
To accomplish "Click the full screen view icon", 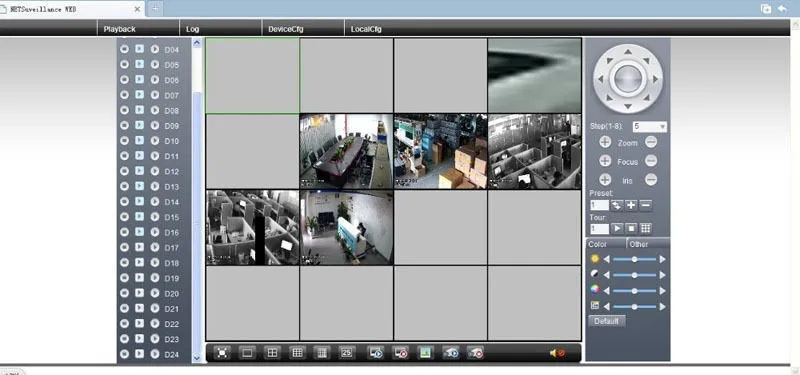I will 222,353.
